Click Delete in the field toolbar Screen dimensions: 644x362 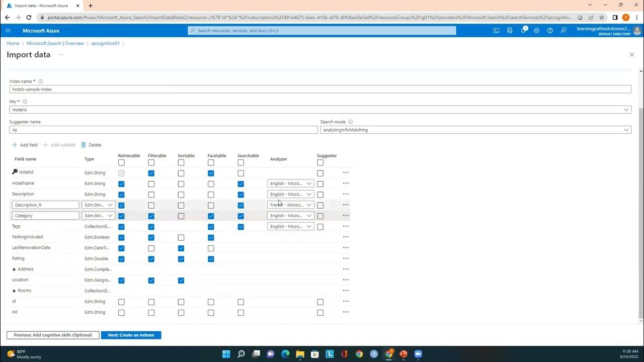[91, 145]
